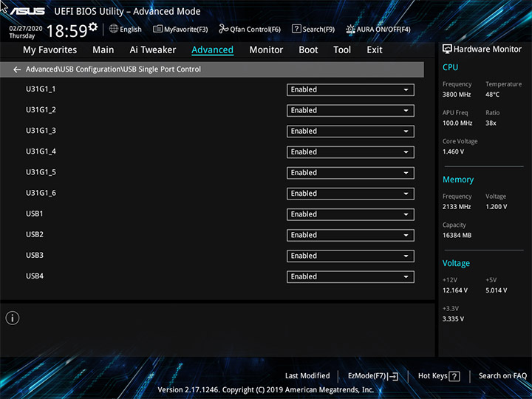Click the Hot Keys question mark icon
The height and width of the screenshot is (399, 532).
454,376
